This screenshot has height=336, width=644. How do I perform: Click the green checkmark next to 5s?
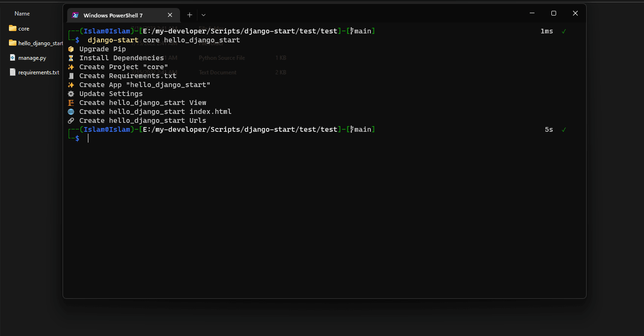tap(564, 129)
